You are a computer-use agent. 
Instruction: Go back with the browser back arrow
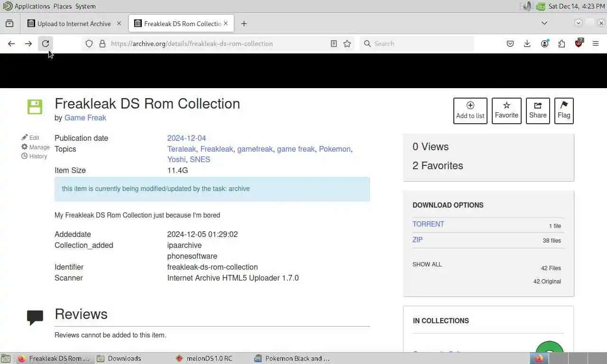[x=11, y=44]
